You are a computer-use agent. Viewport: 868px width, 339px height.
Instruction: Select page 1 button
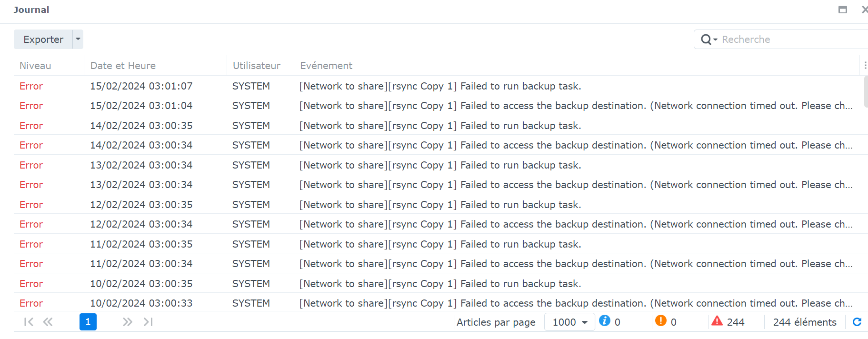click(88, 322)
